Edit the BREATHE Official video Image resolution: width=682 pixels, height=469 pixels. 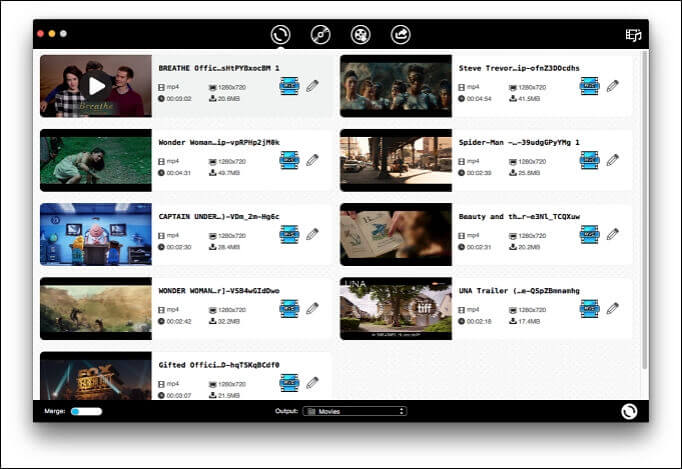tap(313, 86)
